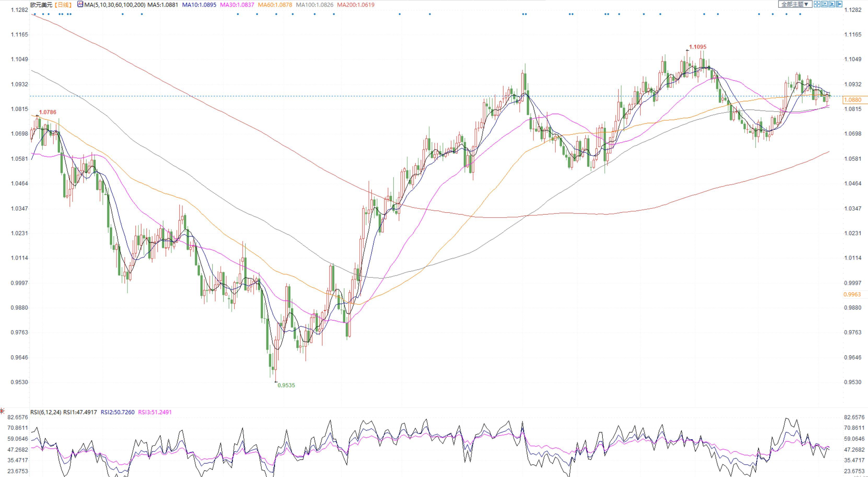Toggle the crosshair cursor icon
Screen dimensions: 868x477
pos(817,4)
